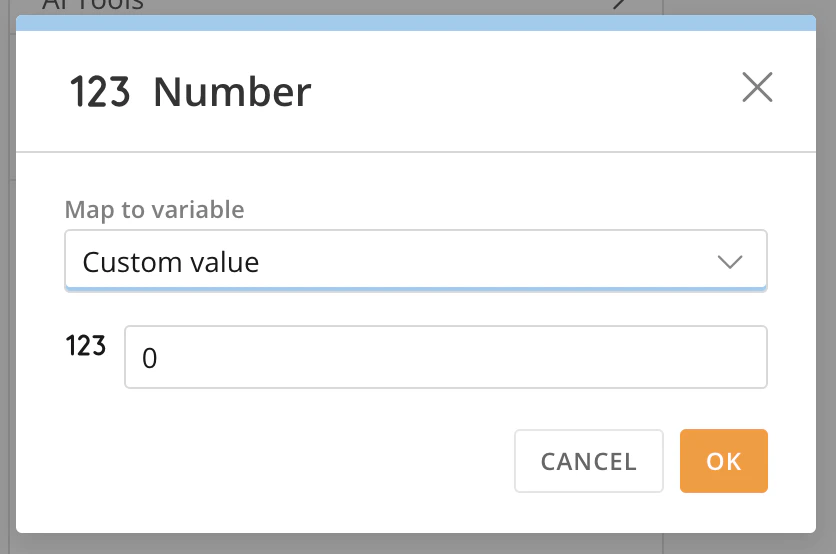The height and width of the screenshot is (554, 836).
Task: Click the Map to variable label
Action: point(155,210)
